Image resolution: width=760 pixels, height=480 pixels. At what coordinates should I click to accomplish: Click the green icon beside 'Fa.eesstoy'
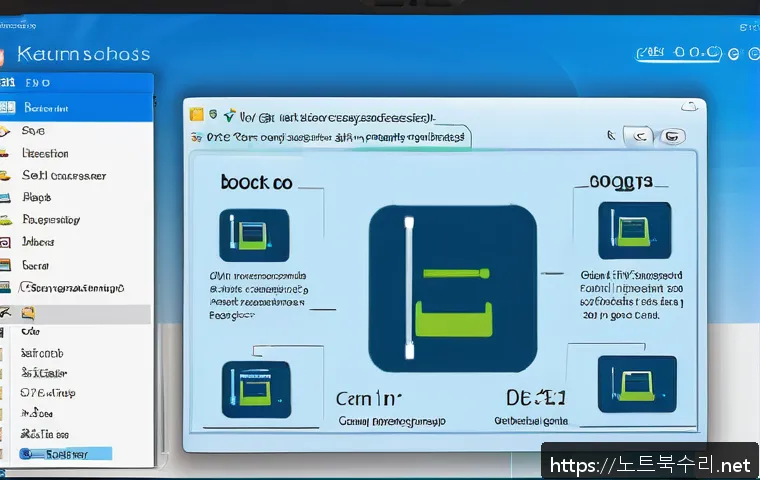5,220
